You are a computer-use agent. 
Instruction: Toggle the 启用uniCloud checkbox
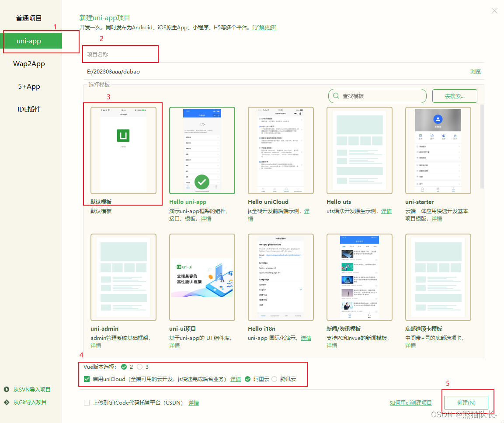pos(87,379)
